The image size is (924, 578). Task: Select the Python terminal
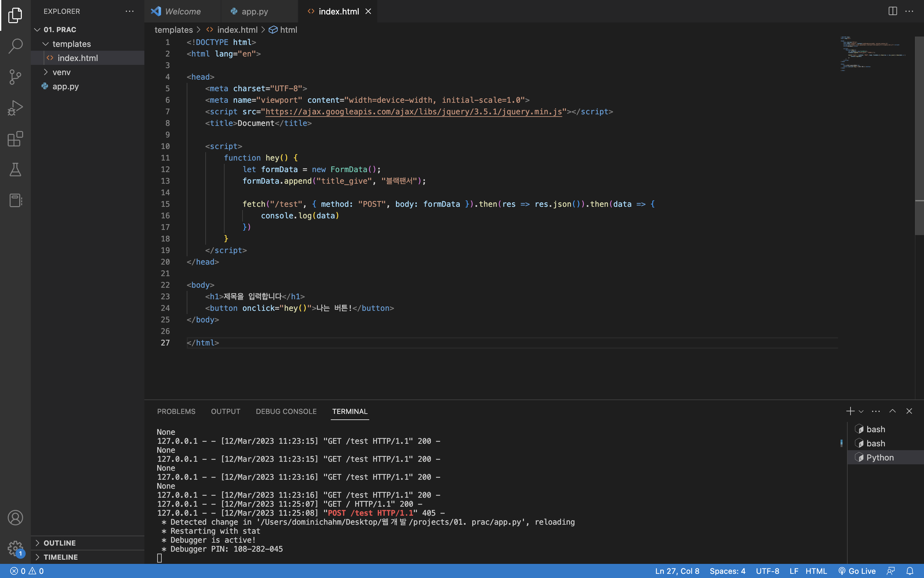tap(885, 458)
